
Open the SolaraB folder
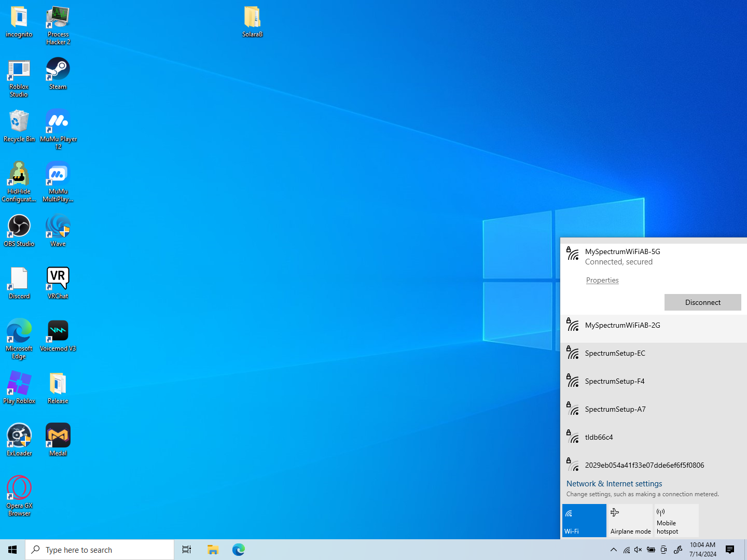tap(253, 22)
